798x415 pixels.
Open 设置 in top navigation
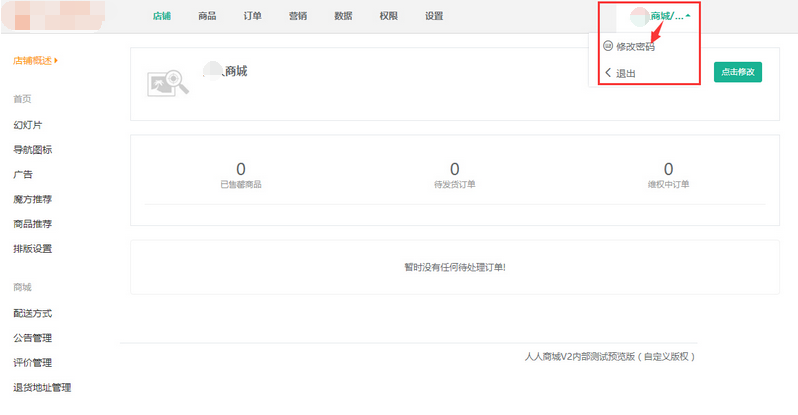pos(434,16)
